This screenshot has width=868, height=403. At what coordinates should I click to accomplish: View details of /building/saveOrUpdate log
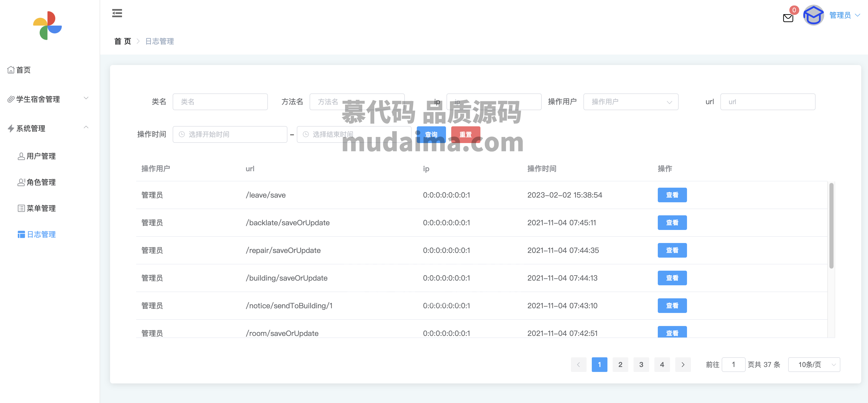(672, 278)
